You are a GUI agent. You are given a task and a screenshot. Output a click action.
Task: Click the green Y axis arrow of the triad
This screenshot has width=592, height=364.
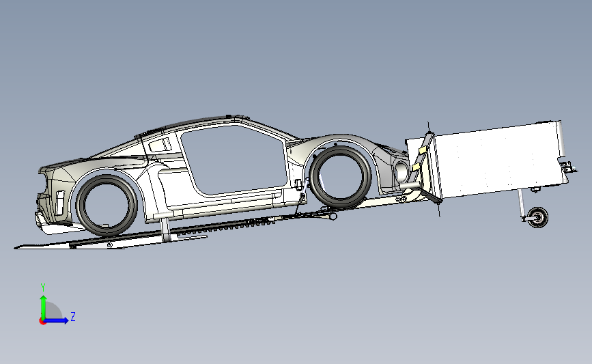[44, 307]
